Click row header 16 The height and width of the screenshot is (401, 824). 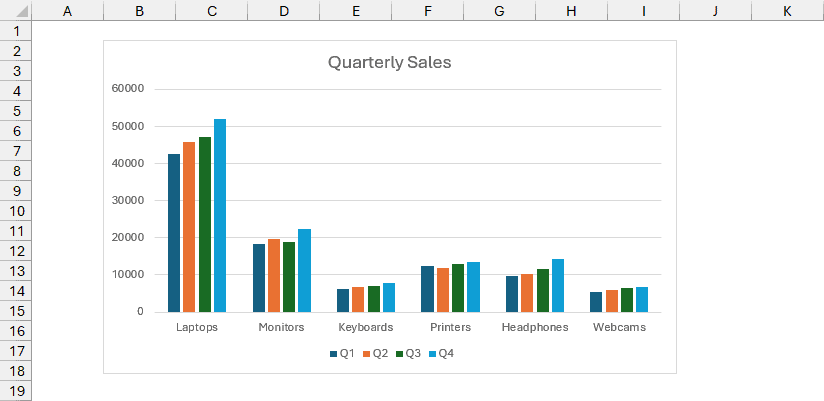[16, 331]
